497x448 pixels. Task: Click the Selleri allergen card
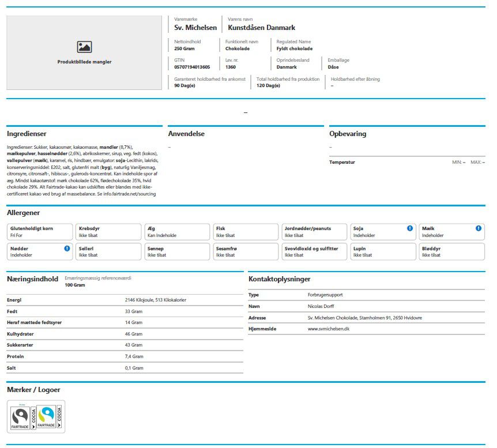[x=108, y=252]
